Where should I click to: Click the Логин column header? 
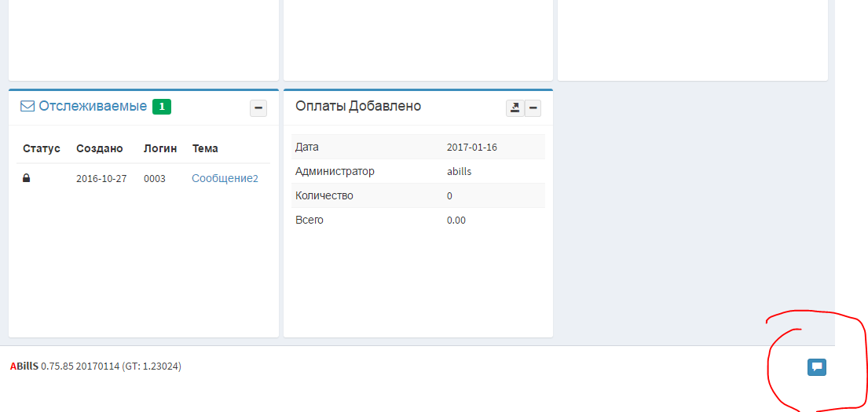tap(160, 148)
